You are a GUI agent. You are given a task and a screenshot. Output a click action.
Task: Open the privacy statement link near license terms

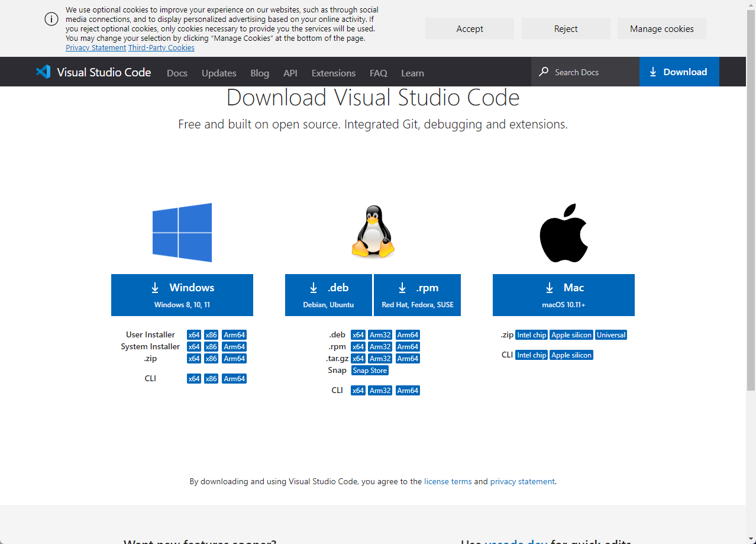coord(522,481)
